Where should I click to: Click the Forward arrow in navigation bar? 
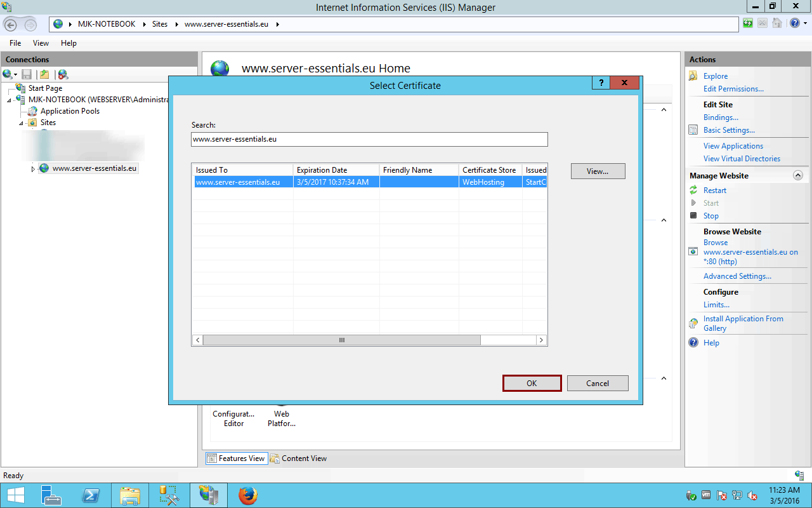(x=30, y=24)
